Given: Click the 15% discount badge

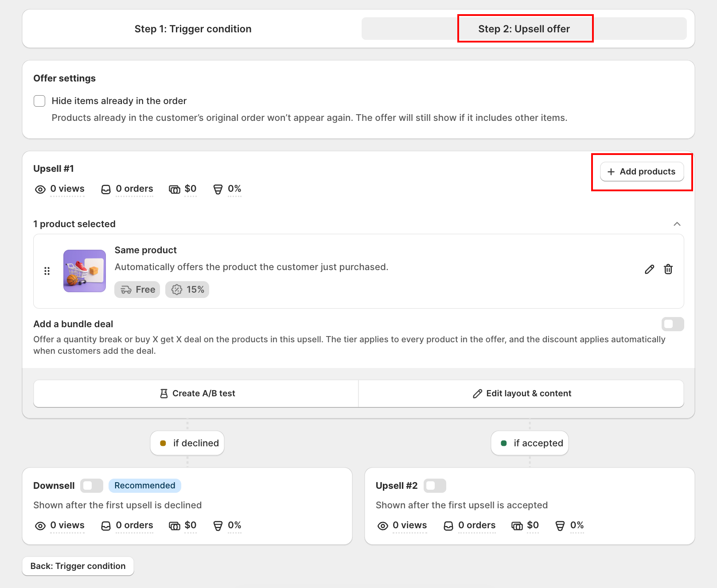Looking at the screenshot, I should (187, 290).
